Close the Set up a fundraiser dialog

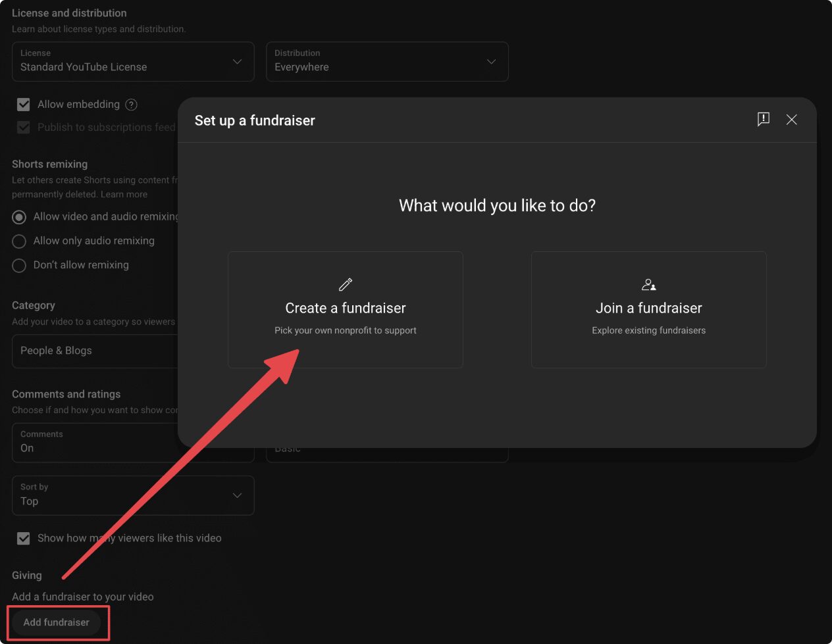[x=791, y=119]
